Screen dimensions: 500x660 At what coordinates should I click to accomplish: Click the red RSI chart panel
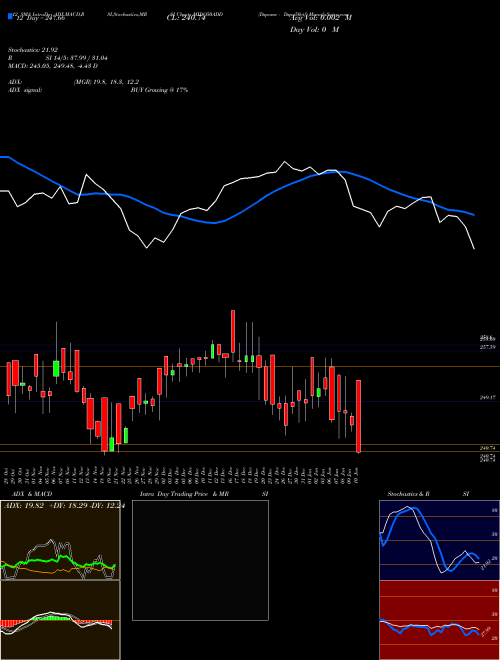tap(439, 620)
